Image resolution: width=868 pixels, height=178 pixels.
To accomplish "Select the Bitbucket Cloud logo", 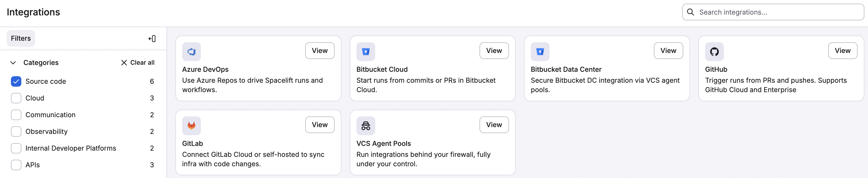I will [x=366, y=52].
